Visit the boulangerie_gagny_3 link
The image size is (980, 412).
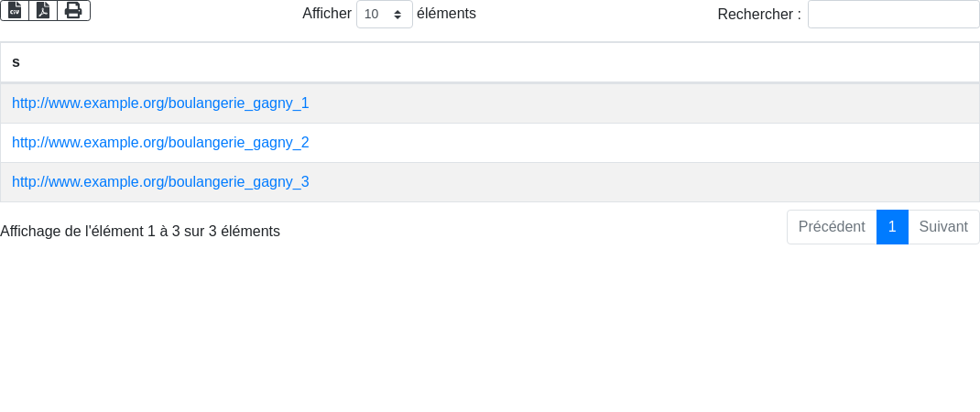[x=160, y=182]
